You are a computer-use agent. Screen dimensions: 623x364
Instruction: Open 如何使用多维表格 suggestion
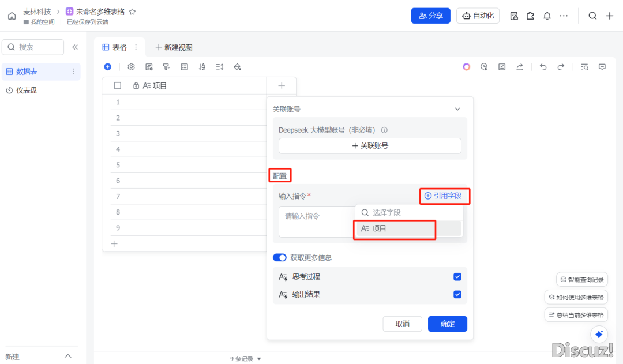tap(576, 297)
